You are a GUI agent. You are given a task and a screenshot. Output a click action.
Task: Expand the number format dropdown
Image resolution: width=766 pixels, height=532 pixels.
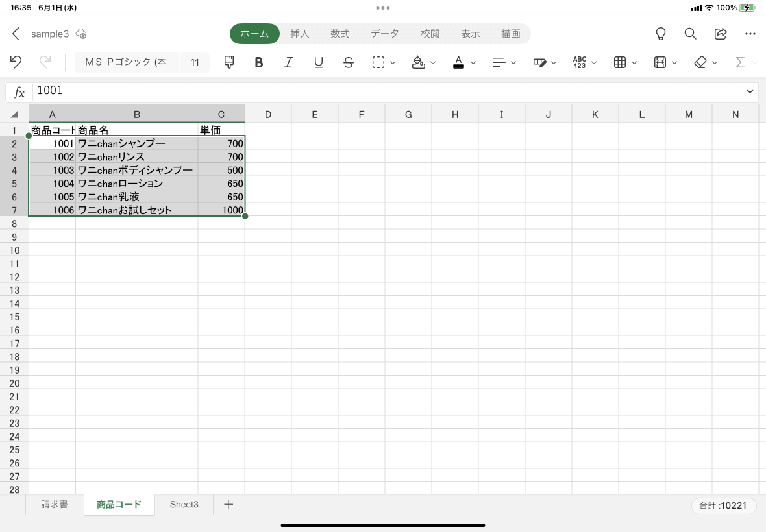tap(594, 62)
